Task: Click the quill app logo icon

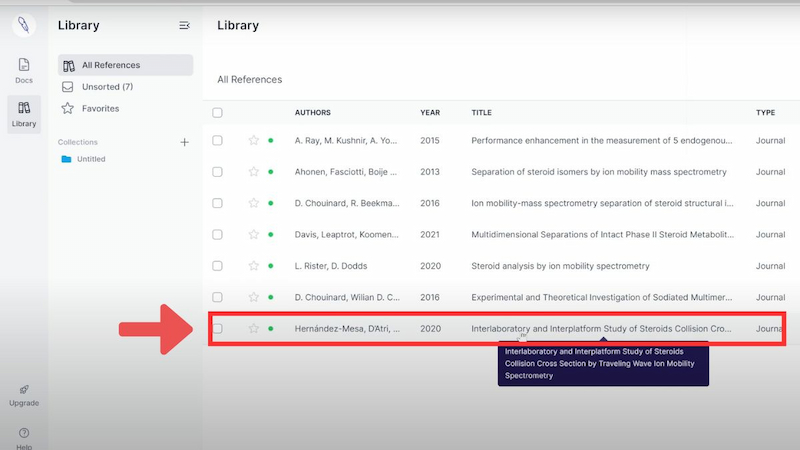Action: point(23,25)
